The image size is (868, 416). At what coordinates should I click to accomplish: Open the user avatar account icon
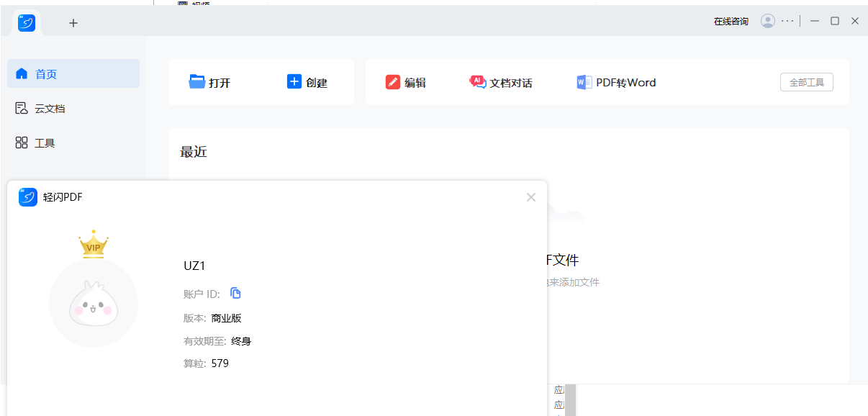[x=767, y=20]
